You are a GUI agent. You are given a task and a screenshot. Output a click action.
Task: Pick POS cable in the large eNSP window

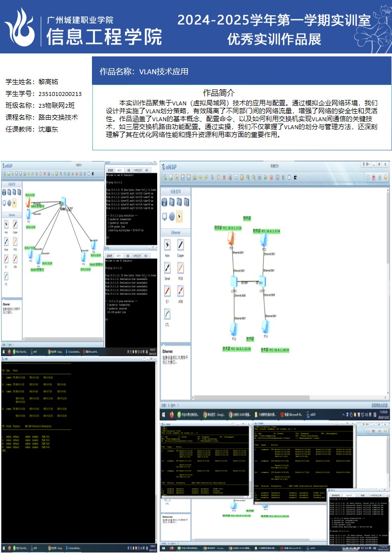coord(180,268)
